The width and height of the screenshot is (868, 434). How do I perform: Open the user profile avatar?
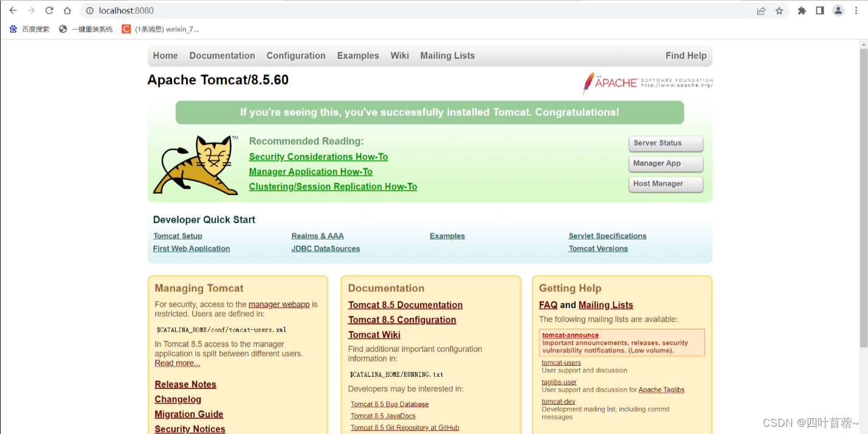tap(838, 10)
